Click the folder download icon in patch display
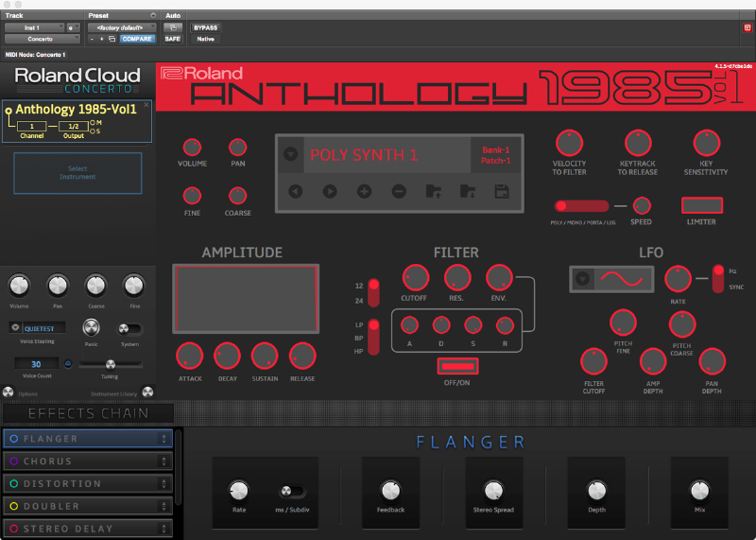 468,192
